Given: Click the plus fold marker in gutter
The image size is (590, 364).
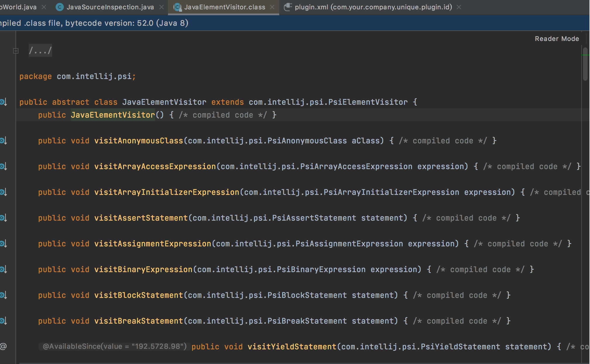Looking at the screenshot, I should click(16, 51).
